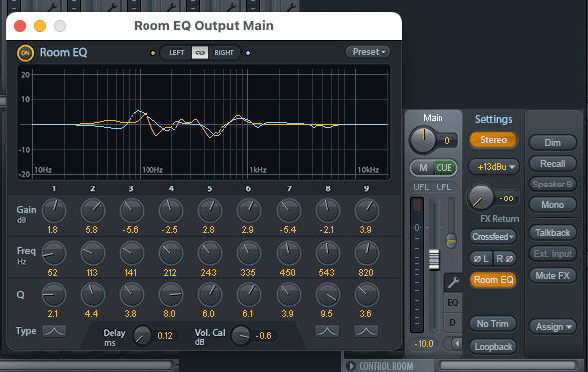This screenshot has height=372, width=588.
Task: Click the Recall button
Action: pos(553,164)
